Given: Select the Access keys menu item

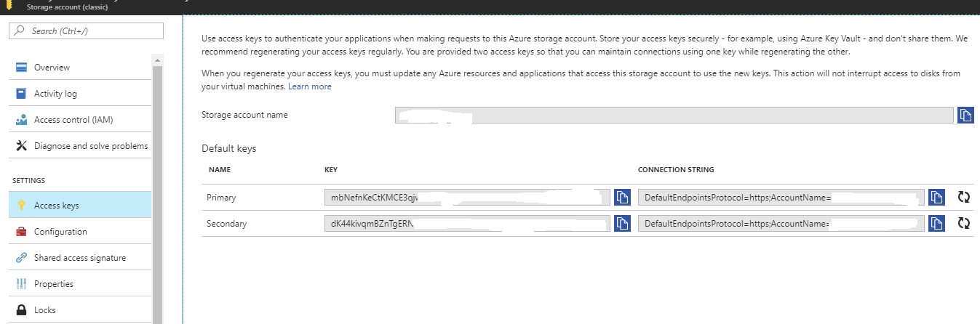Looking at the screenshot, I should [80, 206].
